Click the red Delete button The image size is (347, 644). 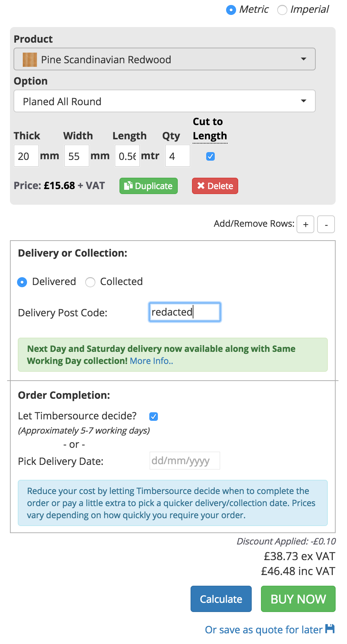coord(215,186)
